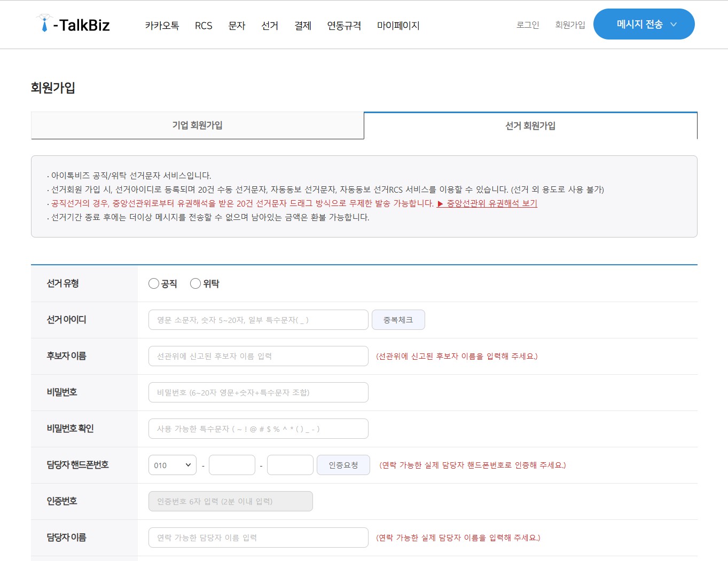The width and height of the screenshot is (728, 561).
Task: Open the 카카오톡 menu
Action: pos(162,25)
